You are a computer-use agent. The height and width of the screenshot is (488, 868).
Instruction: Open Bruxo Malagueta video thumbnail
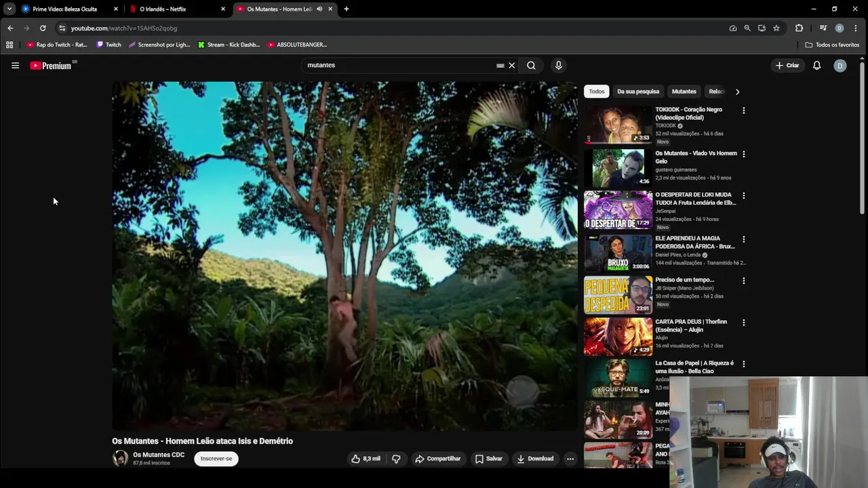click(x=618, y=253)
